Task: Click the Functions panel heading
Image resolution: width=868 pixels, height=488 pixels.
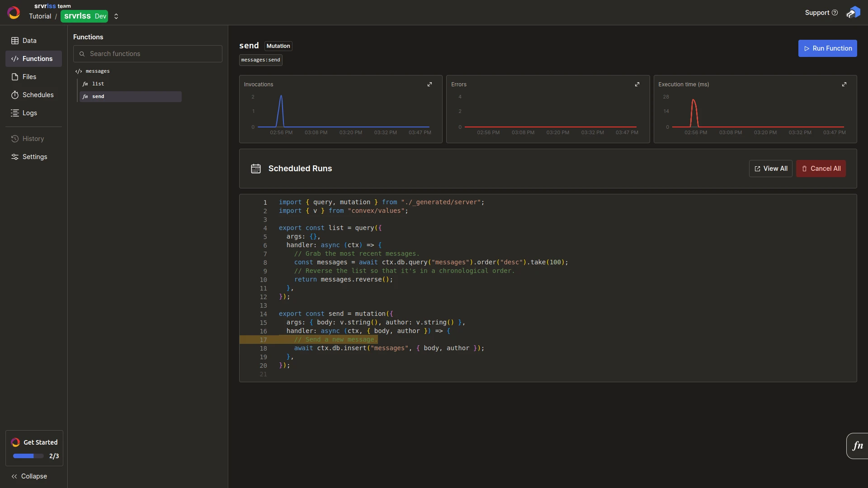Action: coord(88,37)
